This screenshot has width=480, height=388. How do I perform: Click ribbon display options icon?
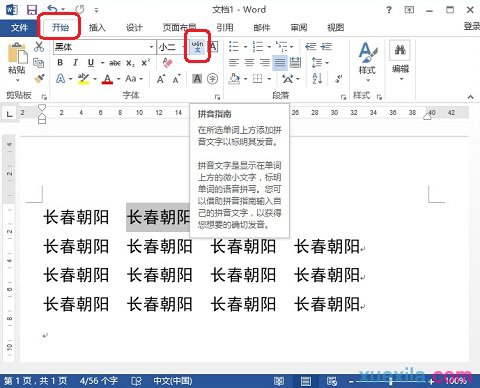409,10
